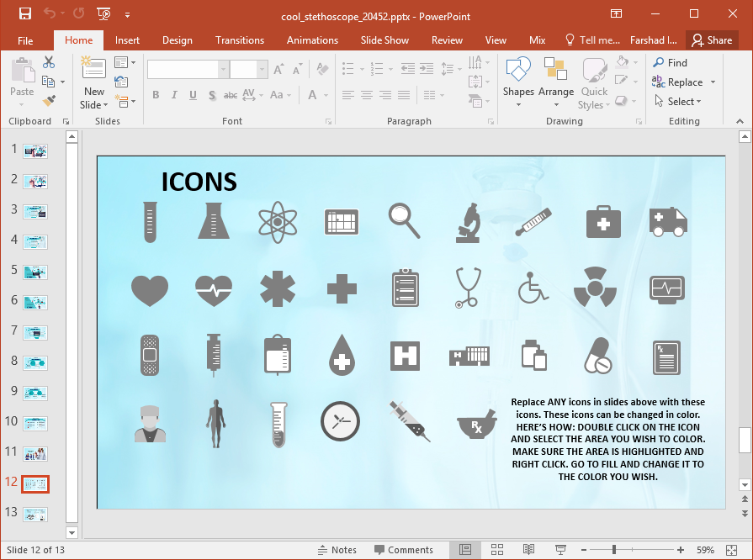This screenshot has width=753, height=560.
Task: Open the font size dropdown
Action: click(261, 68)
